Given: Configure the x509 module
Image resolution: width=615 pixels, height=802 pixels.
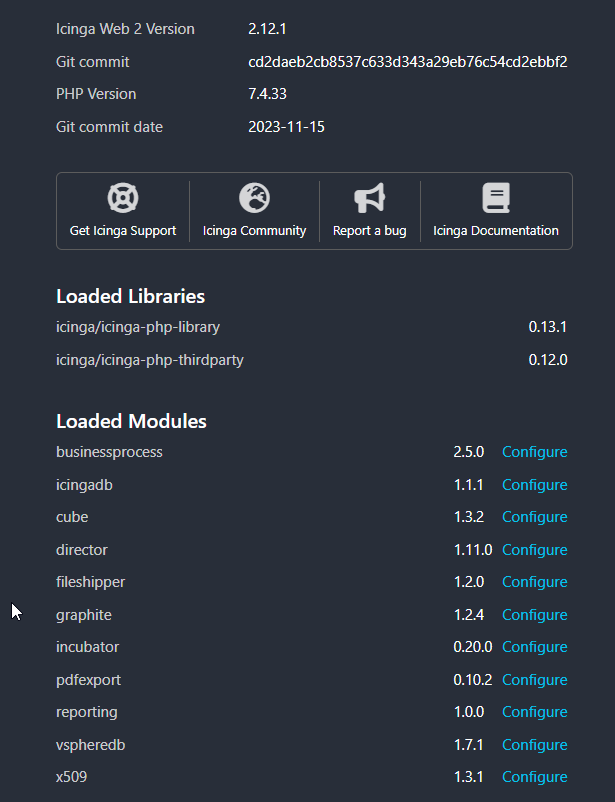Looking at the screenshot, I should pyautogui.click(x=535, y=777).
